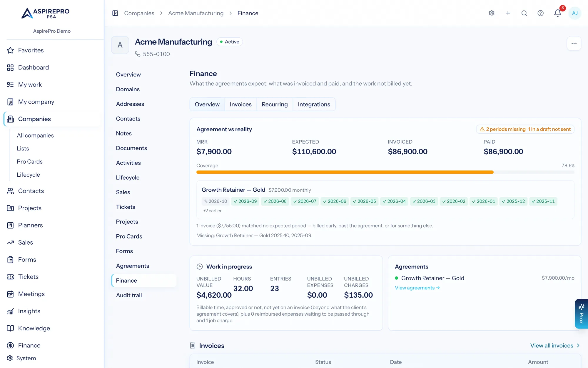Open Domains in the company menu
588x368 pixels.
(128, 89)
